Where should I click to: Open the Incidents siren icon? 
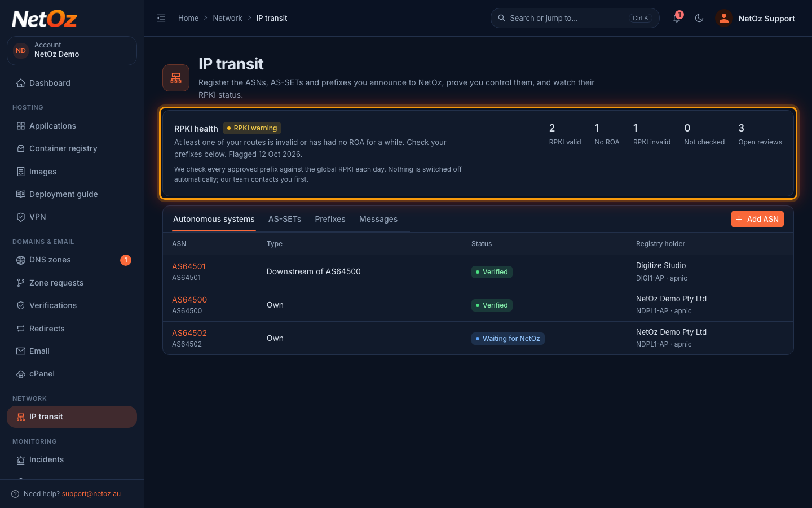point(21,459)
